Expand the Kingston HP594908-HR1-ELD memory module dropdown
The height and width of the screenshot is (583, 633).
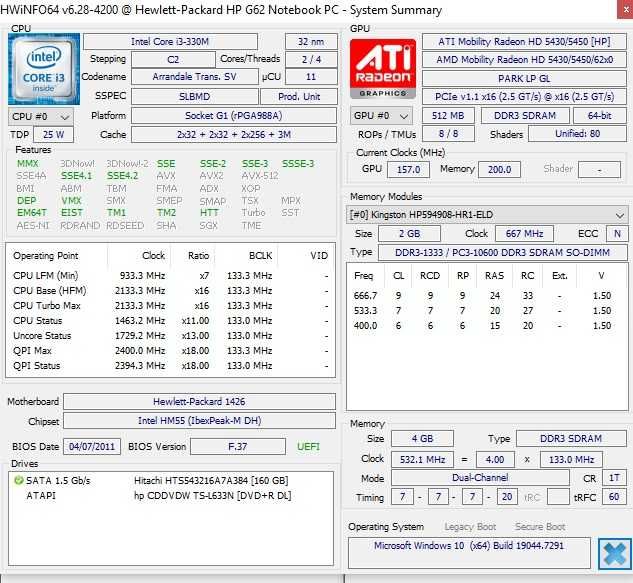487,214
